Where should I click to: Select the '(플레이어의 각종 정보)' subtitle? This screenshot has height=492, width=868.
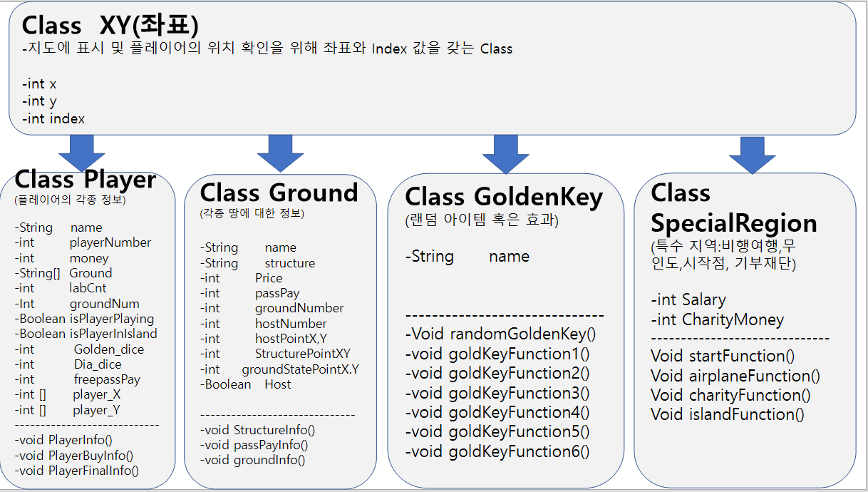[x=69, y=200]
